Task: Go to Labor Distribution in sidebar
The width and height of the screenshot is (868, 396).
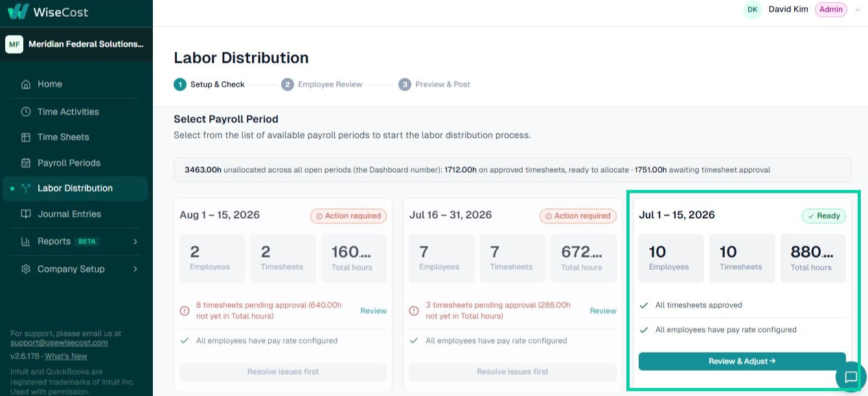Action: 75,188
